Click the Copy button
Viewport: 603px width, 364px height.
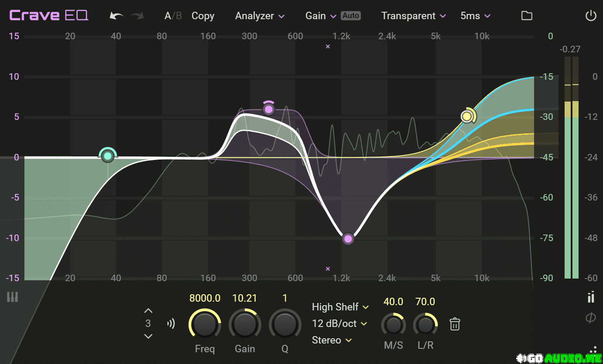tap(203, 16)
